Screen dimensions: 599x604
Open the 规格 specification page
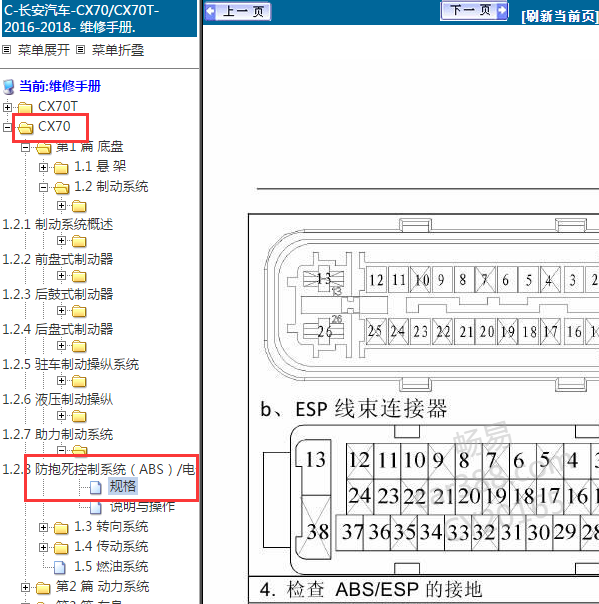pos(122,487)
